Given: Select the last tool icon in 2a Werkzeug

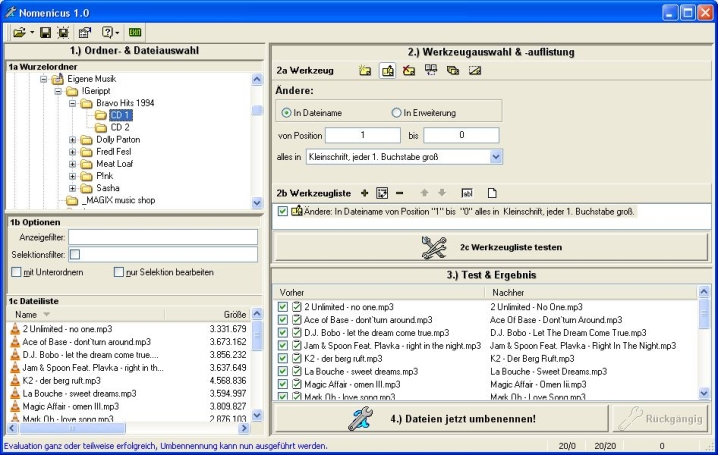Looking at the screenshot, I should [x=475, y=71].
